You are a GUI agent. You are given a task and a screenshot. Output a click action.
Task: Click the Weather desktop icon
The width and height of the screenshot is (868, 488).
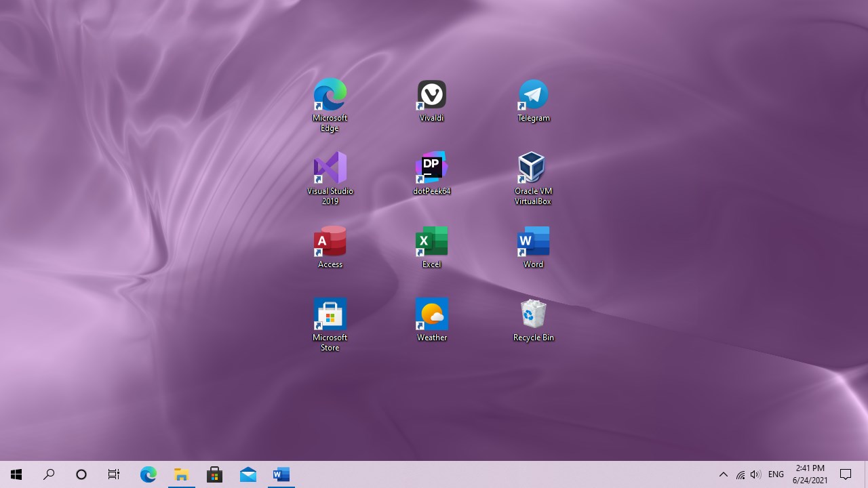431,321
